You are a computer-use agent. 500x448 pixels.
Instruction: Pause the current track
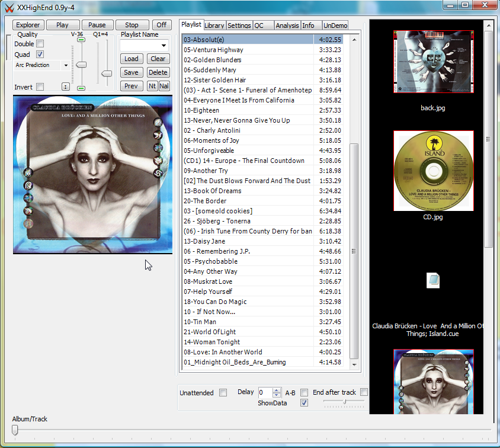click(97, 25)
